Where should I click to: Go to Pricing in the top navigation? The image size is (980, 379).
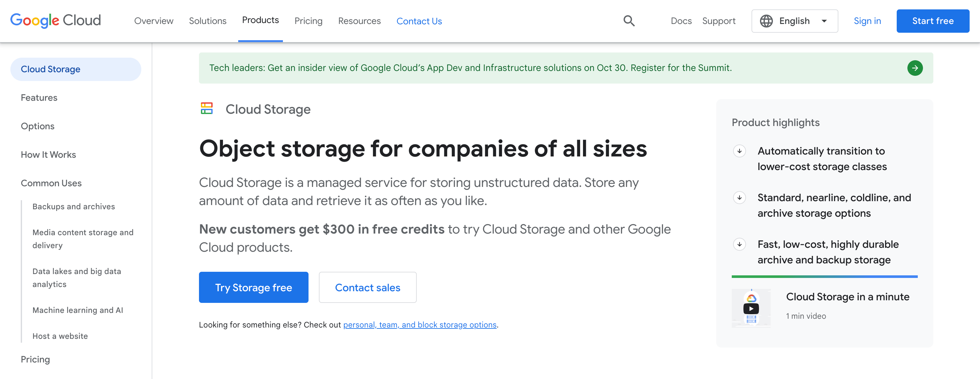[308, 21]
